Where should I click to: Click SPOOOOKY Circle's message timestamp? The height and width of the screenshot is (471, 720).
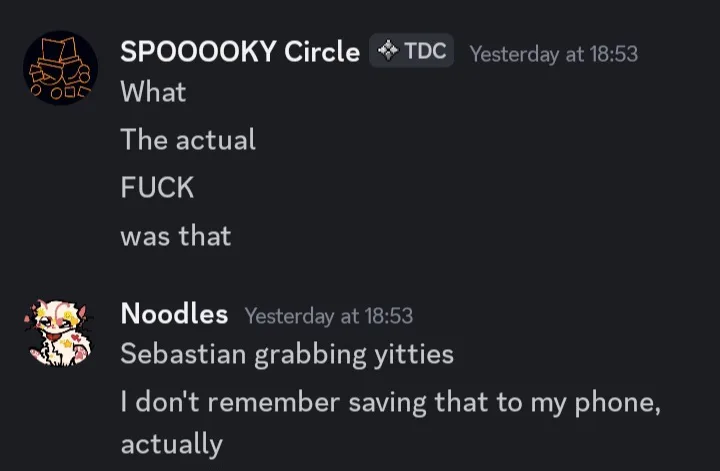tap(553, 54)
